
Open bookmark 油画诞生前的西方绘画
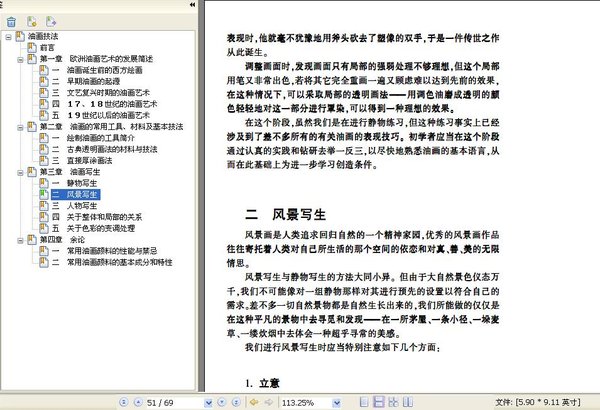pos(97,70)
